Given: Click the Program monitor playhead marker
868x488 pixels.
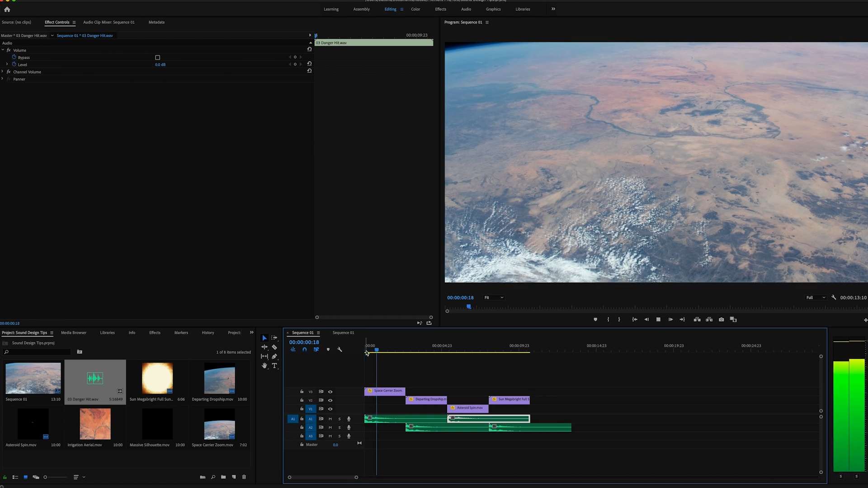Looking at the screenshot, I should pyautogui.click(x=469, y=307).
